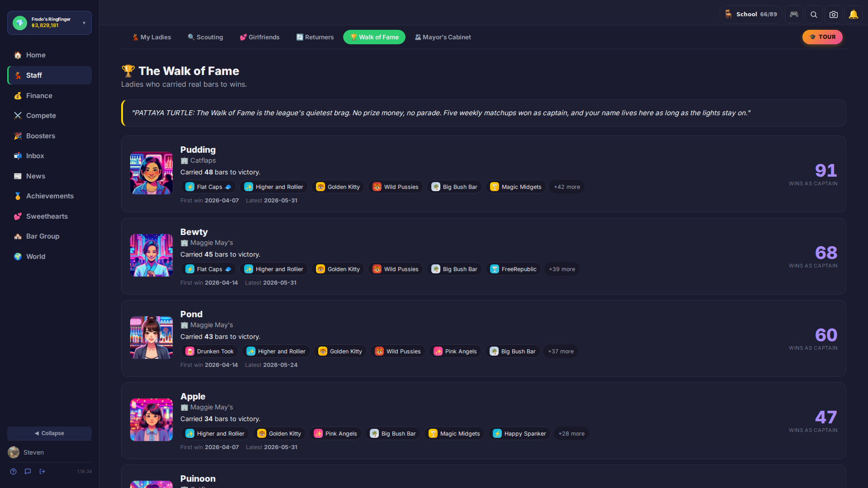
Task: Expand '+42 more' bars for Pudding
Action: tap(567, 187)
